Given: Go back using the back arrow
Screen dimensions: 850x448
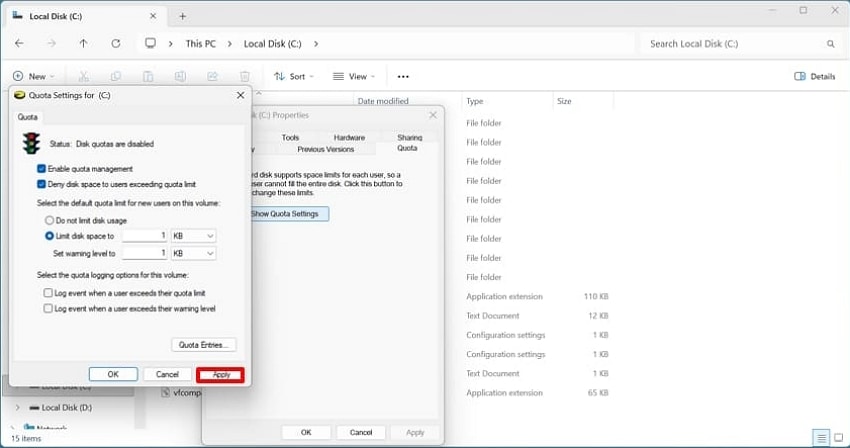Looking at the screenshot, I should point(19,43).
